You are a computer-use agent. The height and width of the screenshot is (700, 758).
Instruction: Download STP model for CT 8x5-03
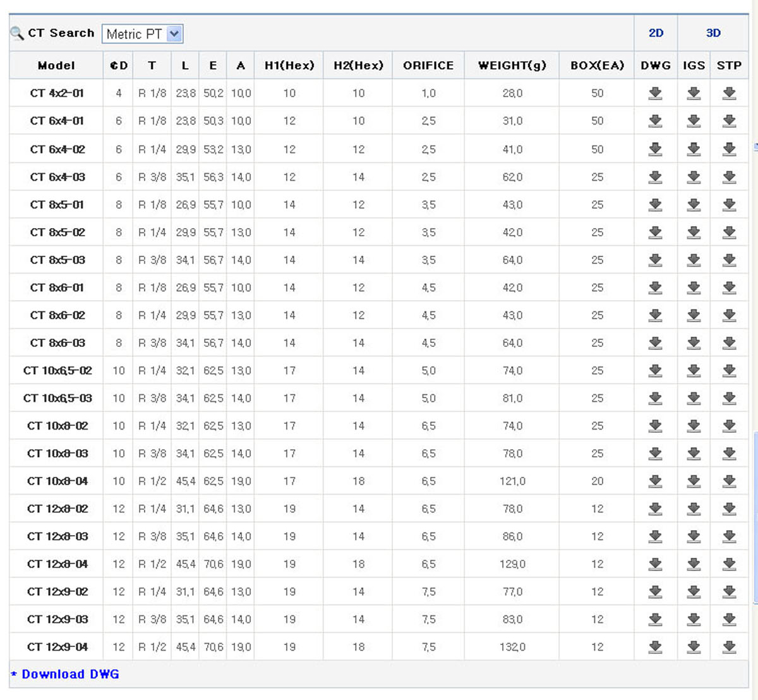[x=729, y=260]
